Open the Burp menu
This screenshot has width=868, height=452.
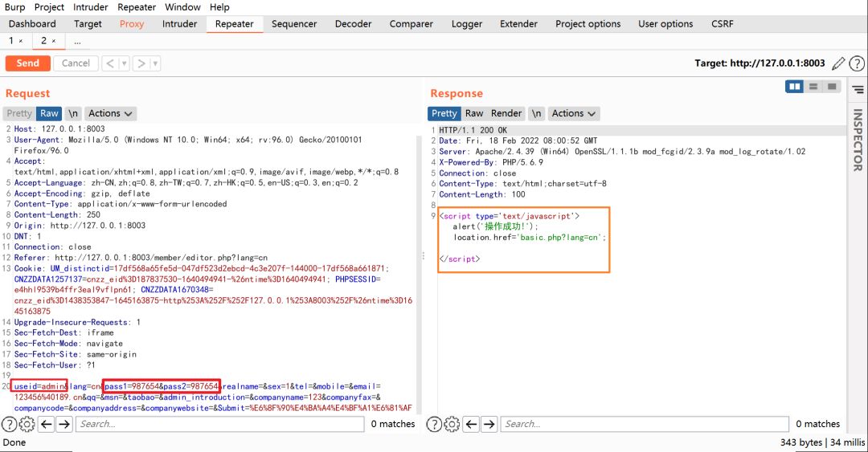(15, 7)
